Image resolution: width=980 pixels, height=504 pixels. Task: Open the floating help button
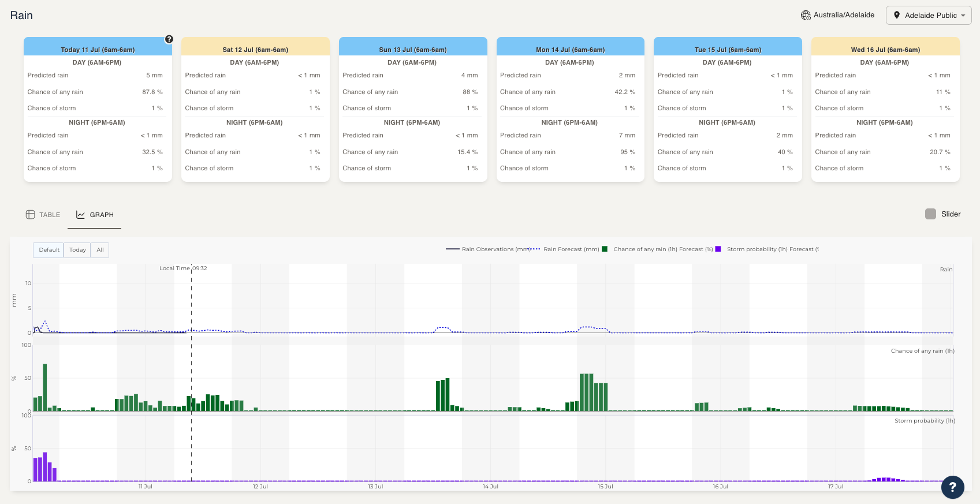tap(952, 487)
